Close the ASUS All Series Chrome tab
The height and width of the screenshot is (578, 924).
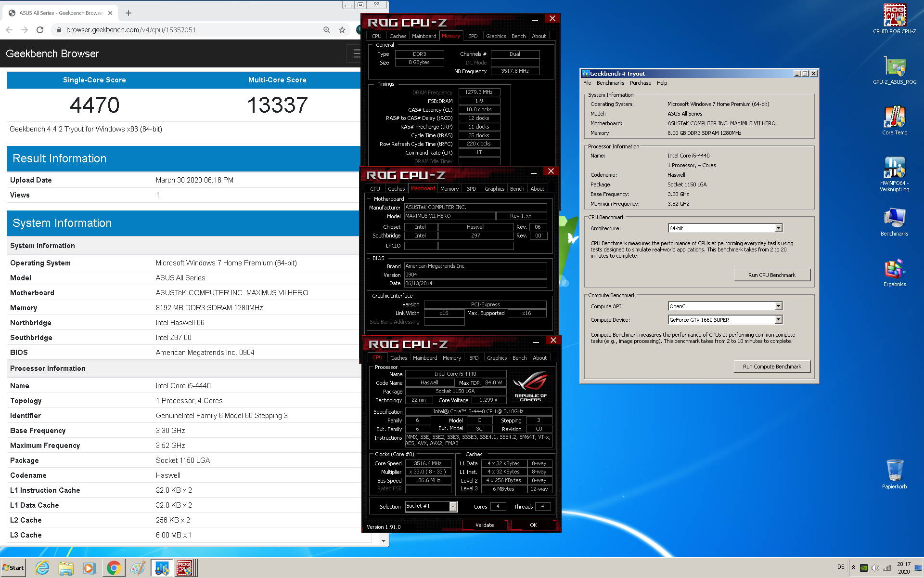pos(110,13)
